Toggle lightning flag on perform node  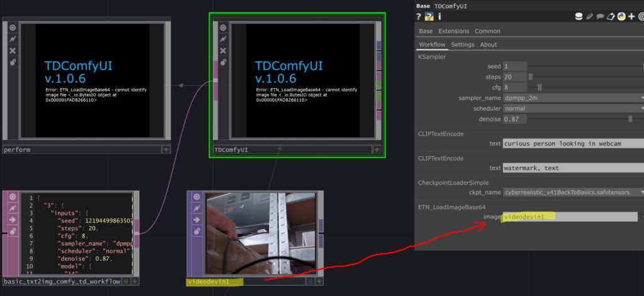pyautogui.click(x=13, y=39)
